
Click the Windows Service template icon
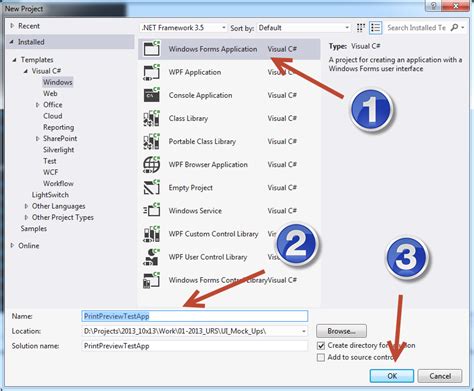click(152, 211)
